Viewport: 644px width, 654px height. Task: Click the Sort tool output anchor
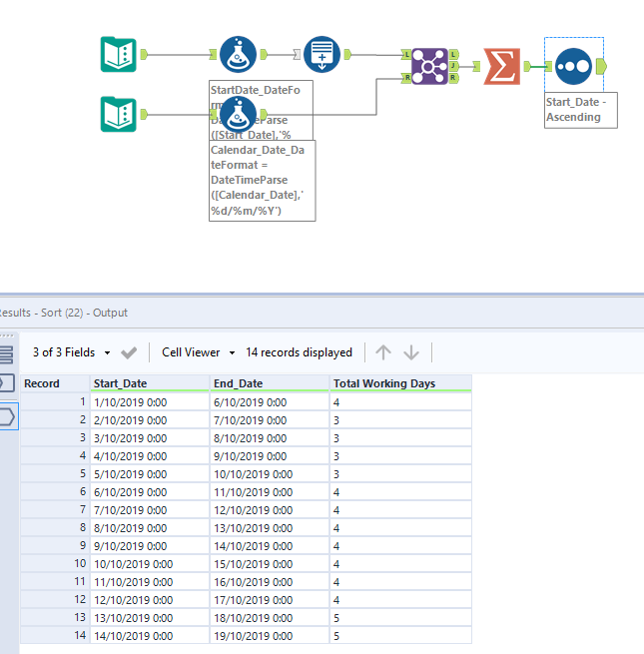pos(601,66)
